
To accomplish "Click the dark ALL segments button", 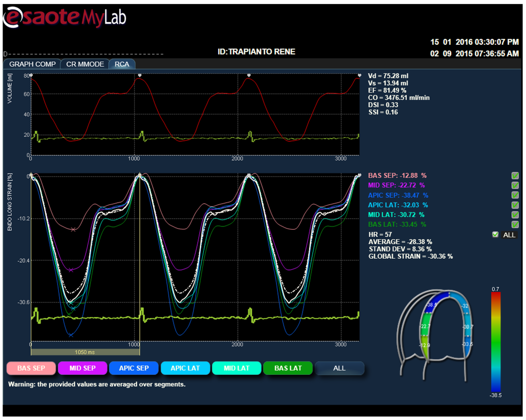I will click(339, 368).
